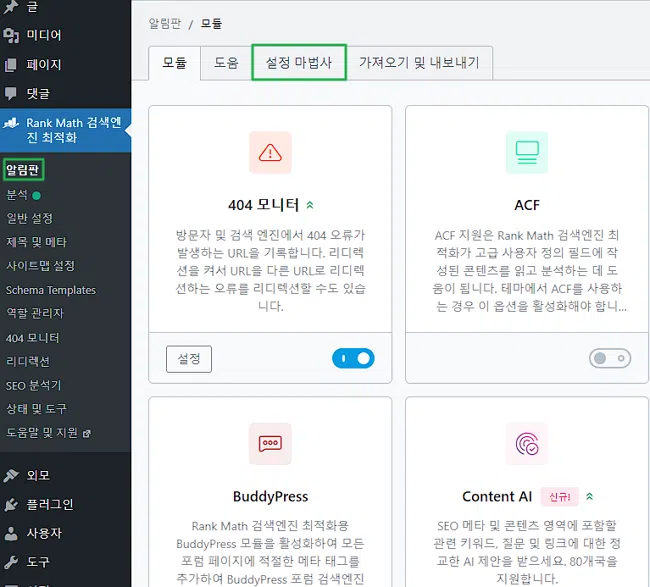Open 상태 및 도구 in the submenu
The width and height of the screenshot is (650, 587).
pos(36,409)
